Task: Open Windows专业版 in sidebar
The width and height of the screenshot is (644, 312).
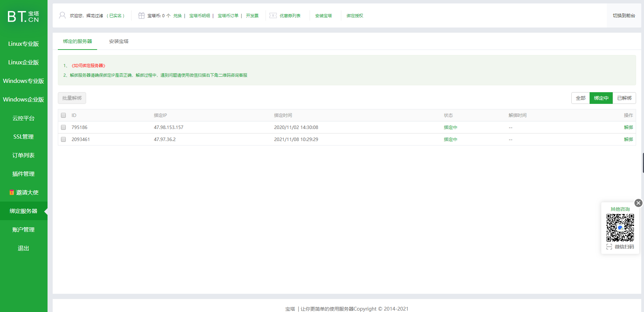Action: [23, 81]
